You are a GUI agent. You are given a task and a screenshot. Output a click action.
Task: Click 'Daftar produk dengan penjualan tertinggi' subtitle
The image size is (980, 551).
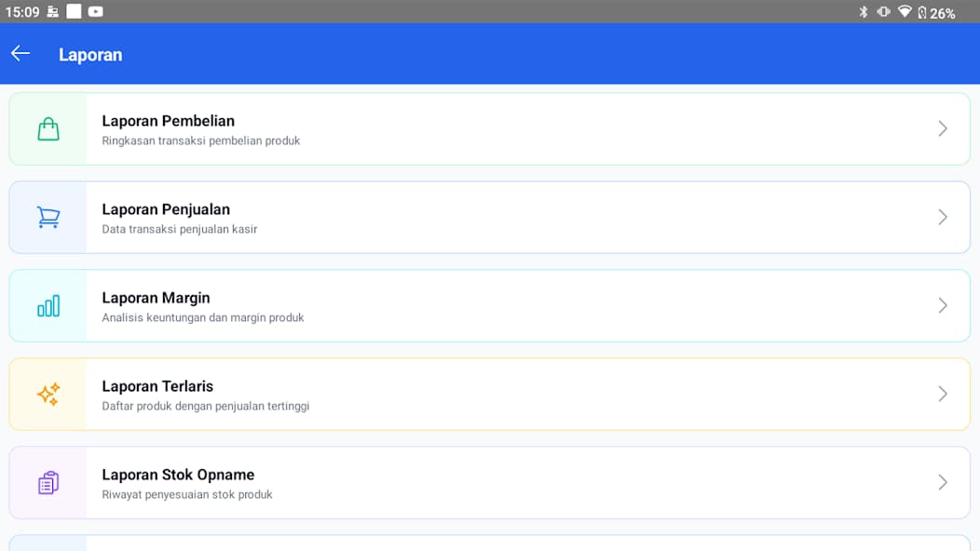point(206,406)
